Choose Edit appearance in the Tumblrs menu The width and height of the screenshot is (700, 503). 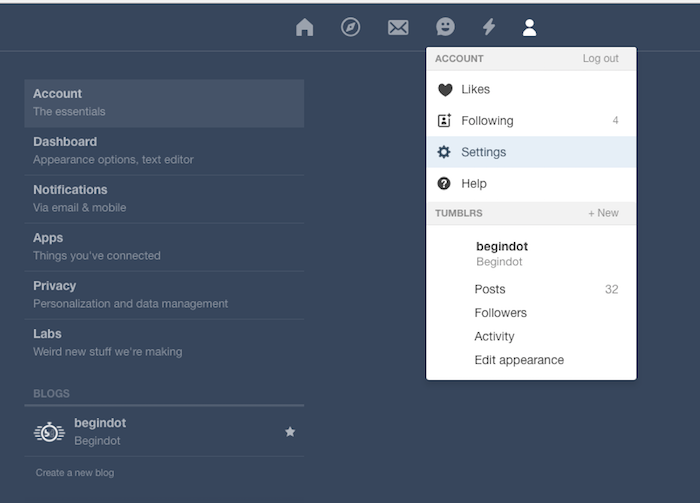coord(519,360)
